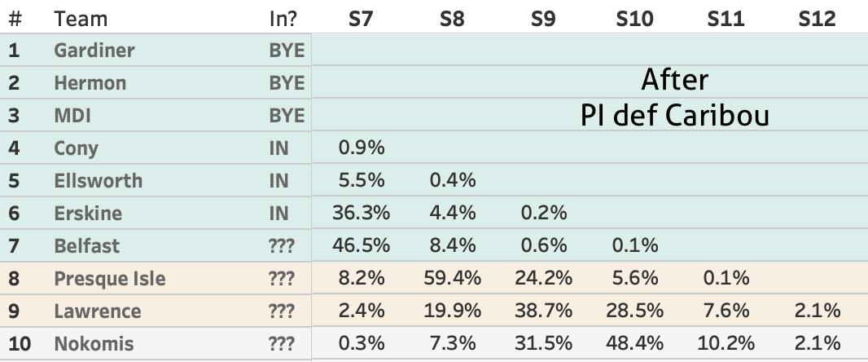This screenshot has width=868, height=362.
Task: Select the MDI team name
Action: tap(71, 116)
